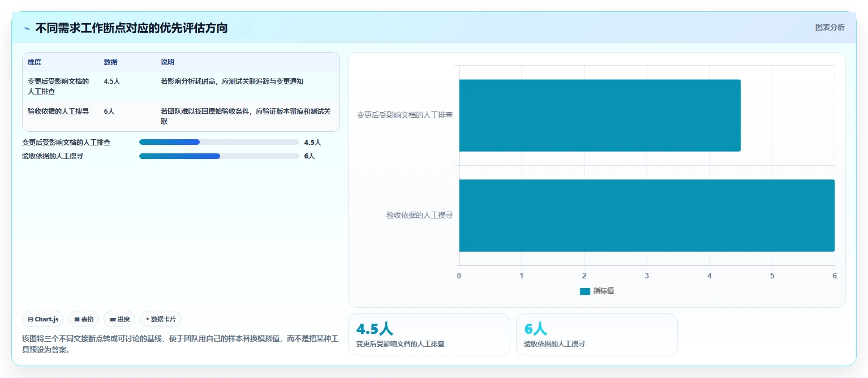This screenshot has width=868, height=378.
Task: Click the 6人 value beside progress bar
Action: click(309, 156)
